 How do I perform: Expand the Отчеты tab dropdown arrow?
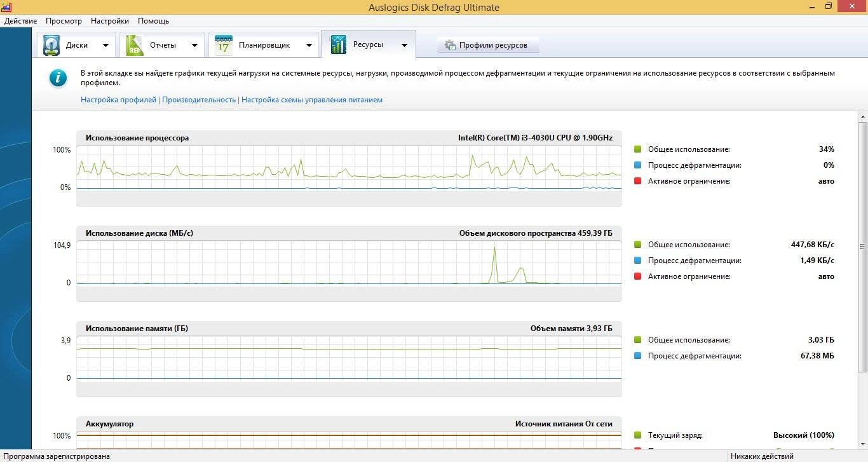[x=194, y=45]
